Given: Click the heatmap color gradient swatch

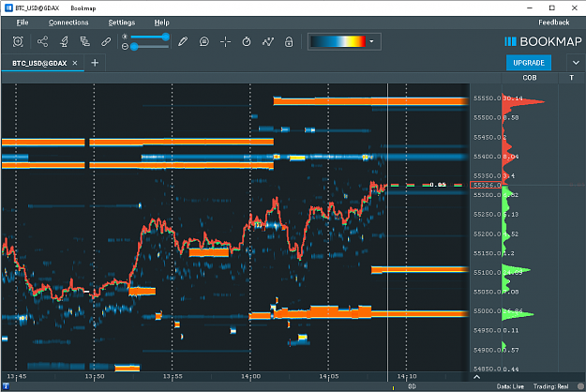Looking at the screenshot, I should (x=338, y=41).
